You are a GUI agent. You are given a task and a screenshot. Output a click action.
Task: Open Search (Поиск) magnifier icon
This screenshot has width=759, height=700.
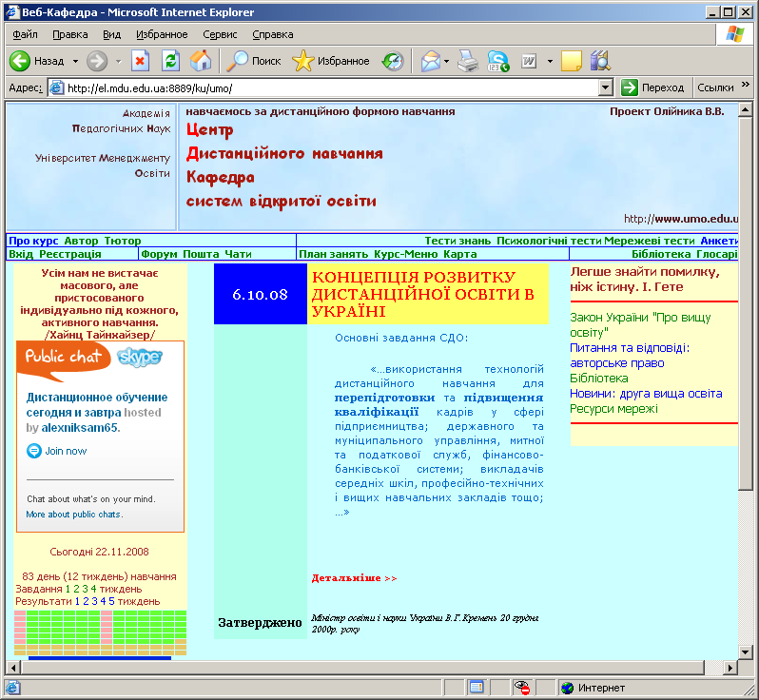(238, 61)
